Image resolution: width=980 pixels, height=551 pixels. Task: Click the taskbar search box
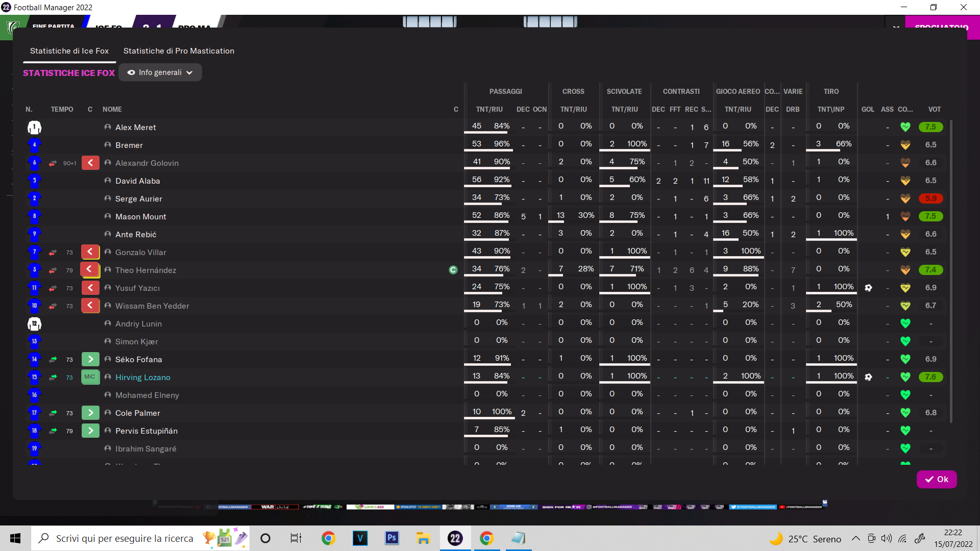click(140, 538)
